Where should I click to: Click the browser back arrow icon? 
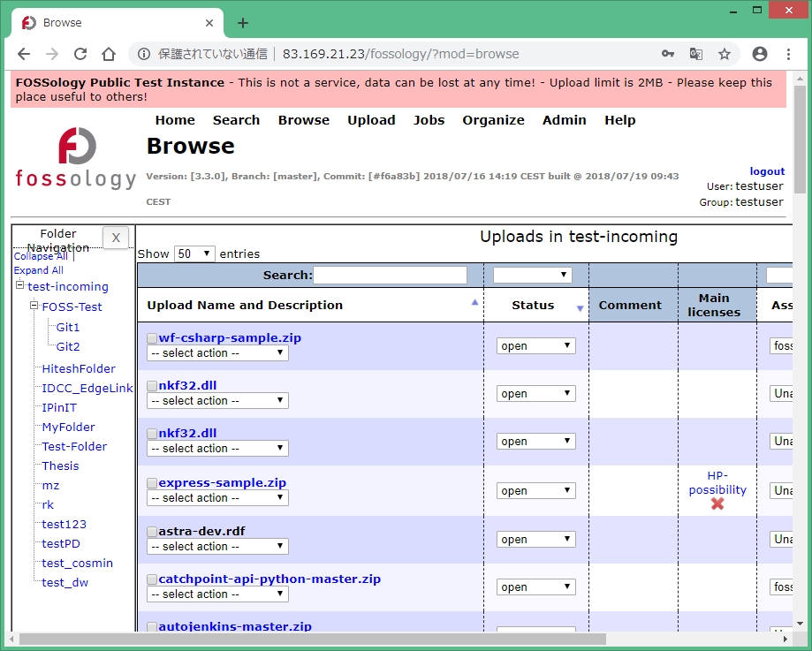[x=24, y=53]
